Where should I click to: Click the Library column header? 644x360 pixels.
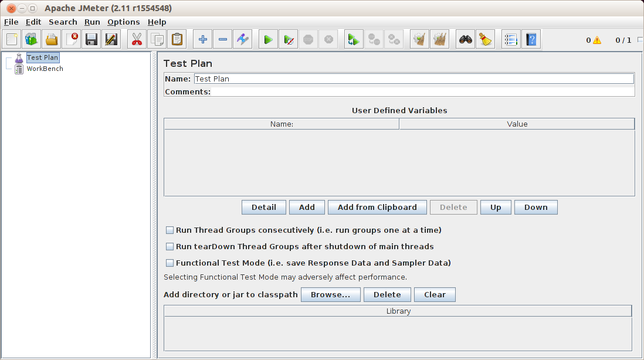[398, 311]
